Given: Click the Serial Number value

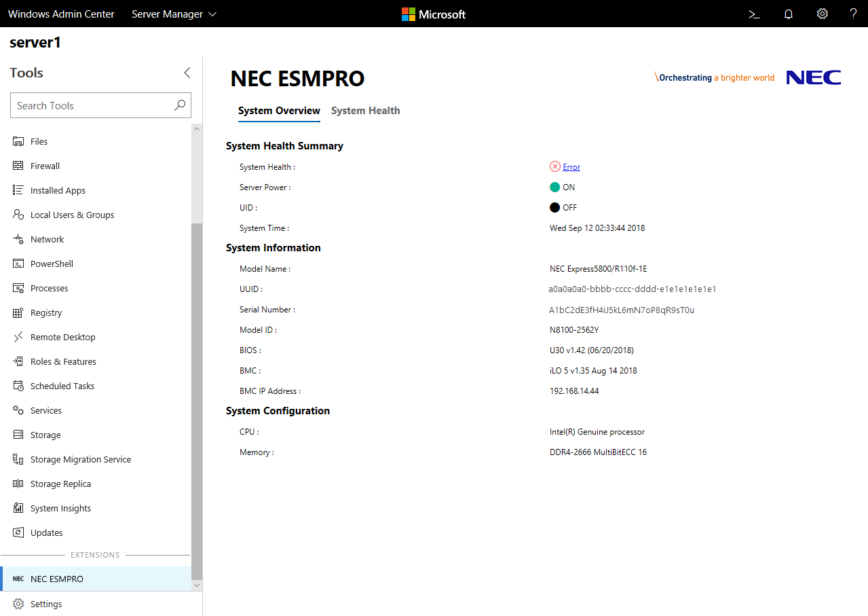Looking at the screenshot, I should [x=622, y=310].
